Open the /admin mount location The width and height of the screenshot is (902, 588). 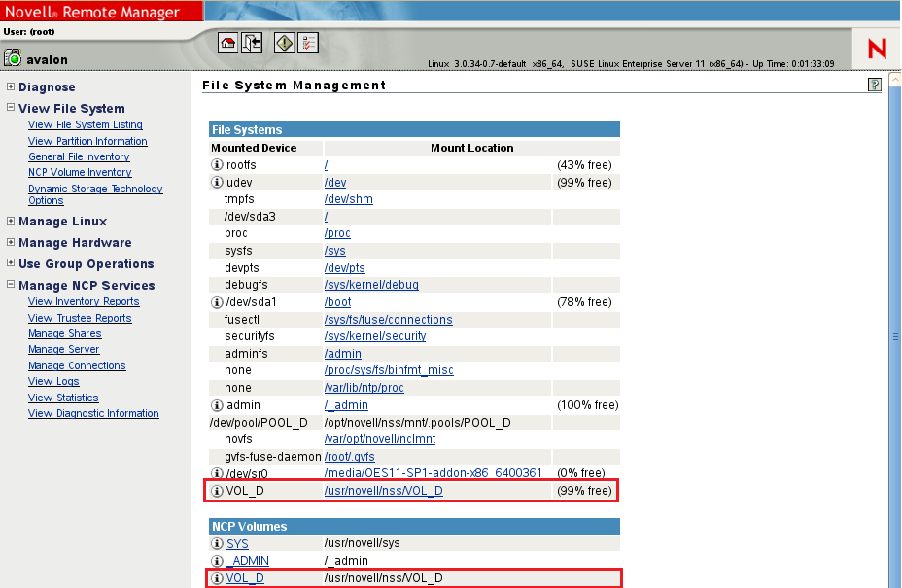343,354
